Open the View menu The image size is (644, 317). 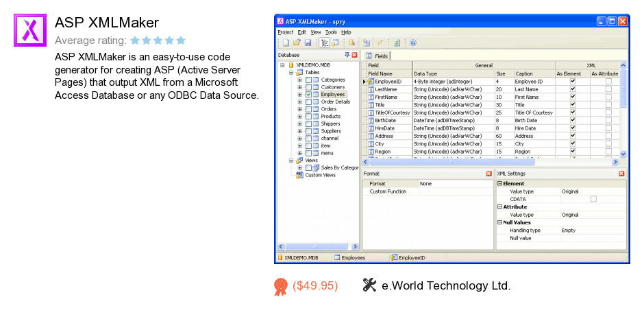coord(316,32)
